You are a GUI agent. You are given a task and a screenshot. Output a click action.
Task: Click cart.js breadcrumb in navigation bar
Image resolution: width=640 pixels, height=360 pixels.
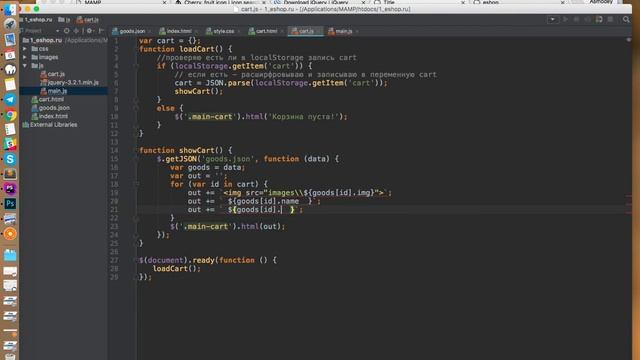(x=87, y=20)
